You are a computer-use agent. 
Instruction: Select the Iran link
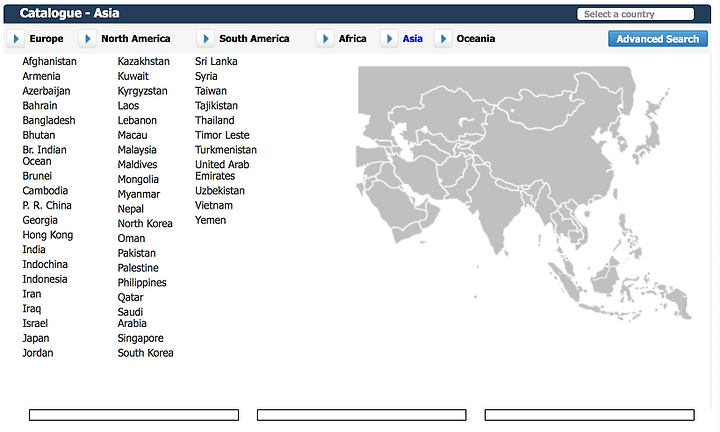[x=32, y=294]
